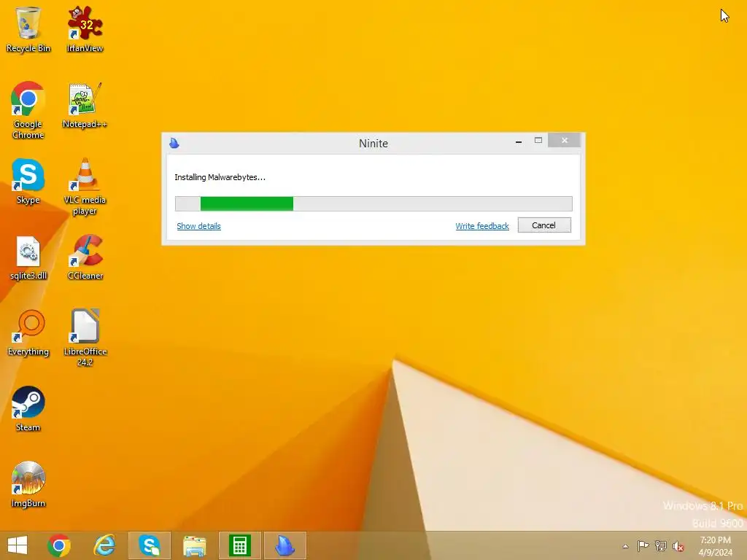The height and width of the screenshot is (560, 747).
Task: Launch Internet Explorer from the taskbar
Action: click(x=104, y=545)
